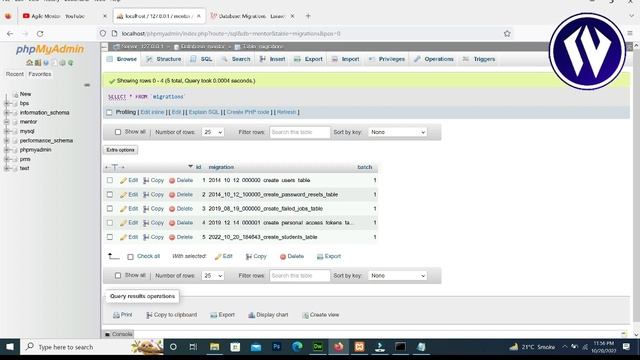Click the phpMyAdmin home icon

(29, 63)
